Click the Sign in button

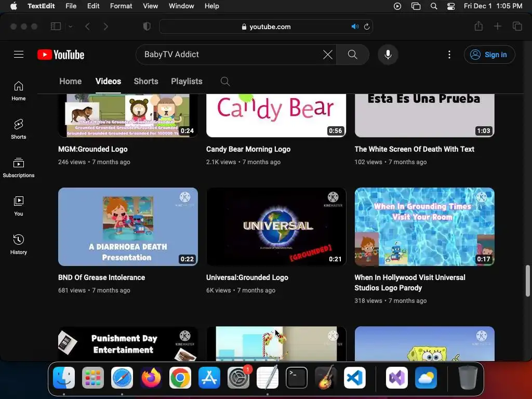[x=489, y=55]
